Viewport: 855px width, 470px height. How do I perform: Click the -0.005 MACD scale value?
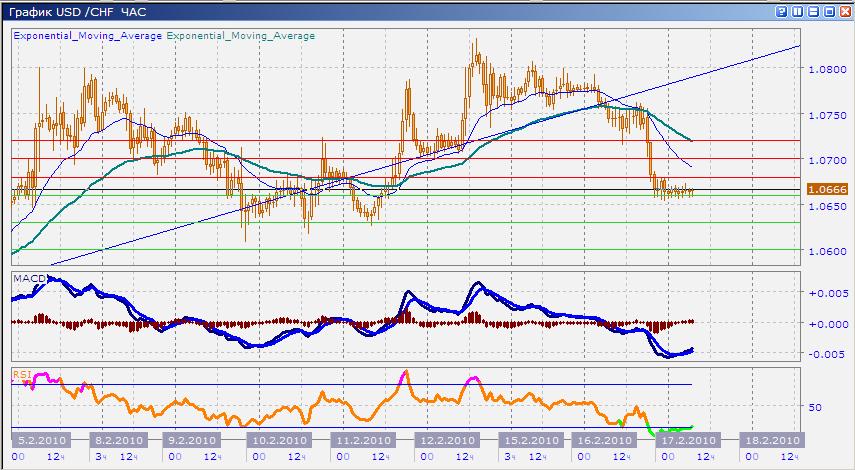pyautogui.click(x=828, y=354)
